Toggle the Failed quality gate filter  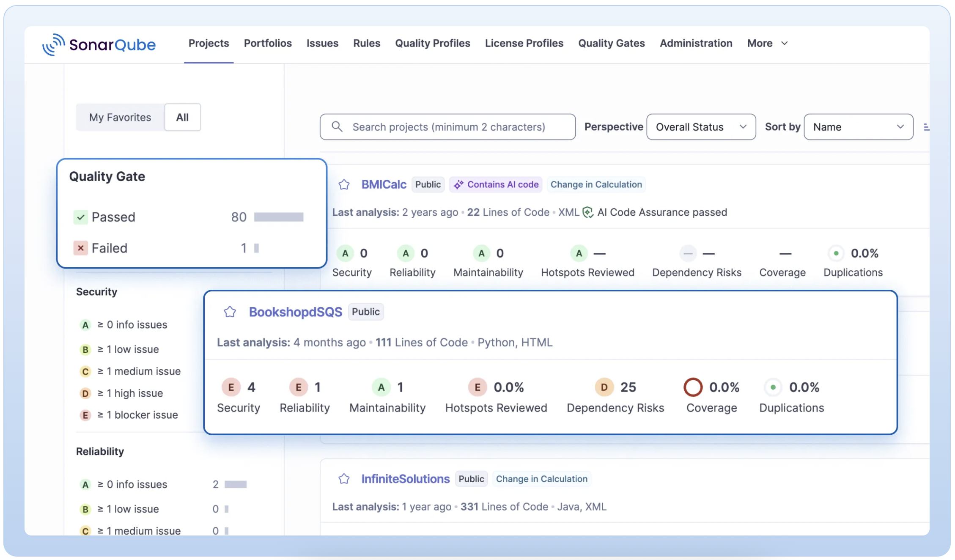coord(188,248)
